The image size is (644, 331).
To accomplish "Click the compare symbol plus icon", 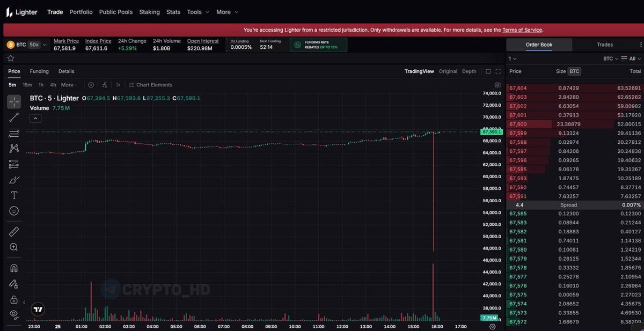I will tap(91, 85).
